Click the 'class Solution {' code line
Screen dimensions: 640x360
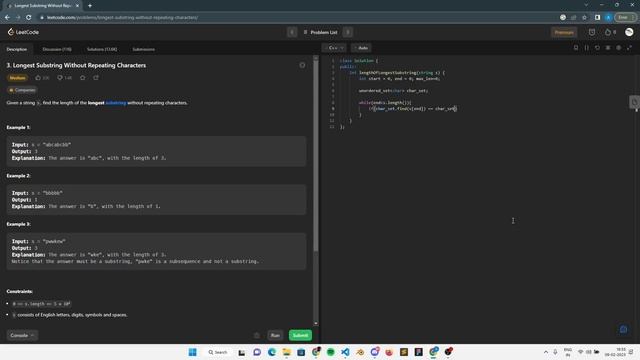point(359,60)
